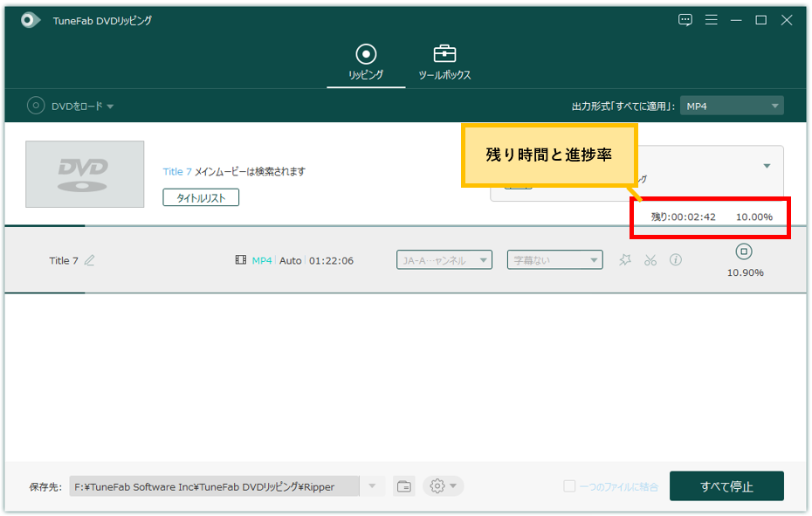The width and height of the screenshot is (812, 516).
Task: Click the 01:22:06 duration text
Action: [332, 260]
